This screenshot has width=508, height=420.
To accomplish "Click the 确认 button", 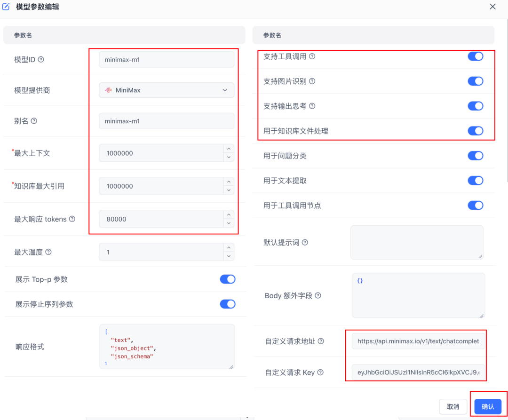I will coord(488,407).
